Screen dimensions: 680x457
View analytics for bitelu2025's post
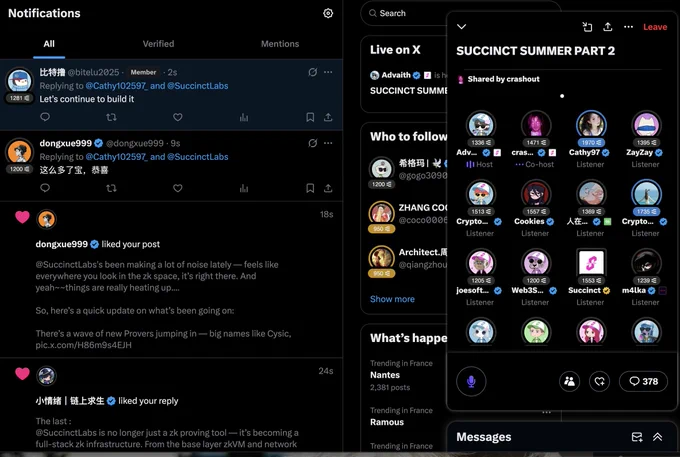(244, 117)
